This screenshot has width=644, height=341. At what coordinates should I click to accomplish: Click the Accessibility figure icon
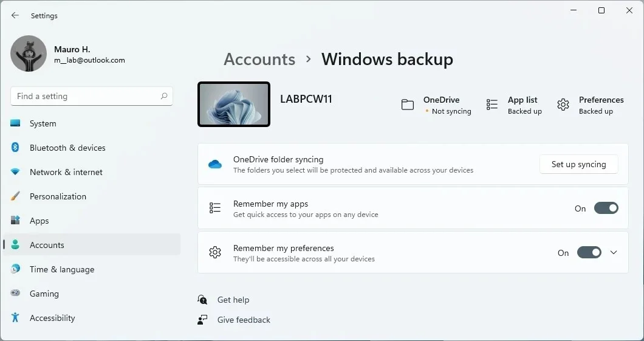pos(15,317)
